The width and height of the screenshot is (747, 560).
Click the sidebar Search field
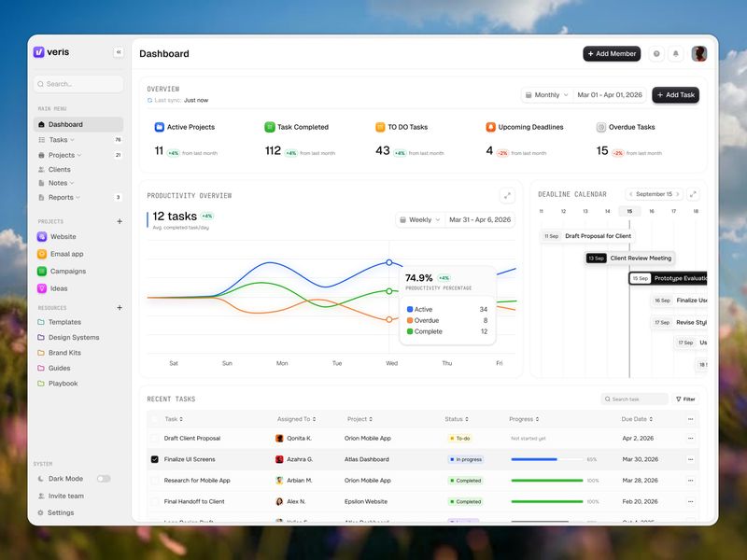click(x=78, y=84)
